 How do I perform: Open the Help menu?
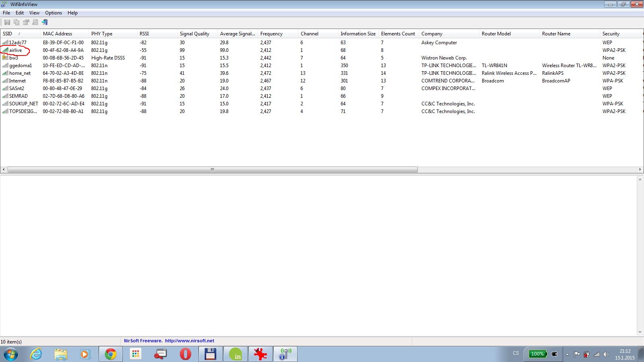(72, 13)
